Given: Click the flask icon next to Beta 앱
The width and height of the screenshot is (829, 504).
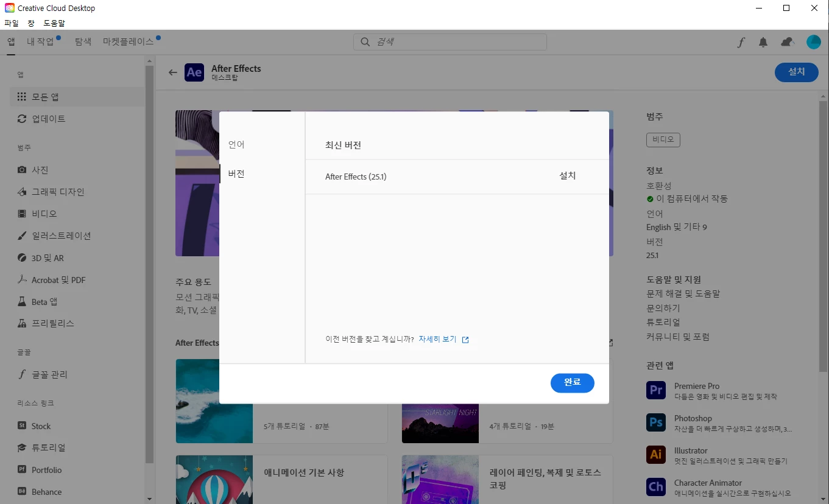Looking at the screenshot, I should tap(22, 302).
